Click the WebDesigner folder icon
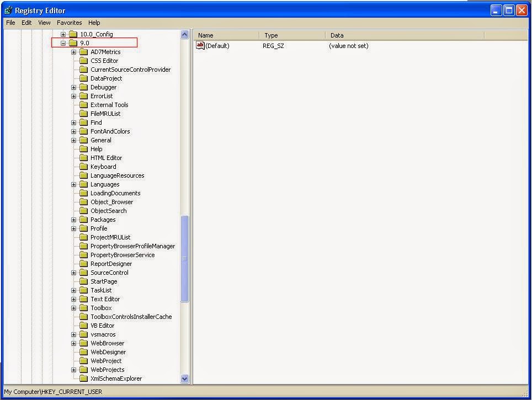This screenshot has width=532, height=400. [83, 351]
